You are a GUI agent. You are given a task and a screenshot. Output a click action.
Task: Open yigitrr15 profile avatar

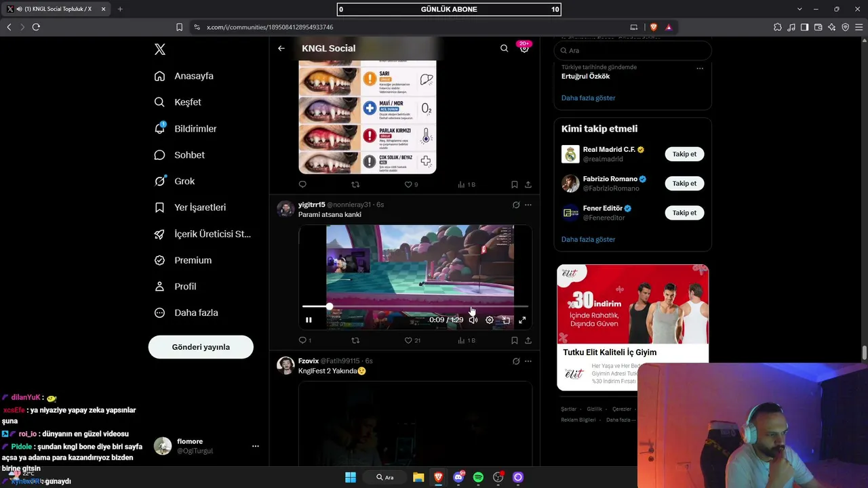coord(285,208)
